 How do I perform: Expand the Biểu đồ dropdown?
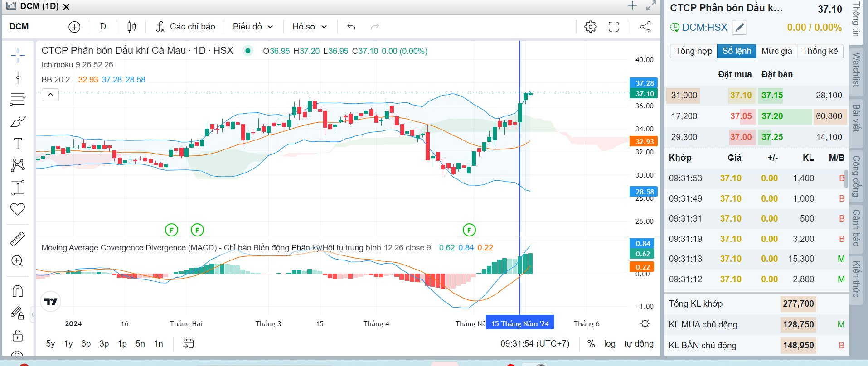click(253, 27)
